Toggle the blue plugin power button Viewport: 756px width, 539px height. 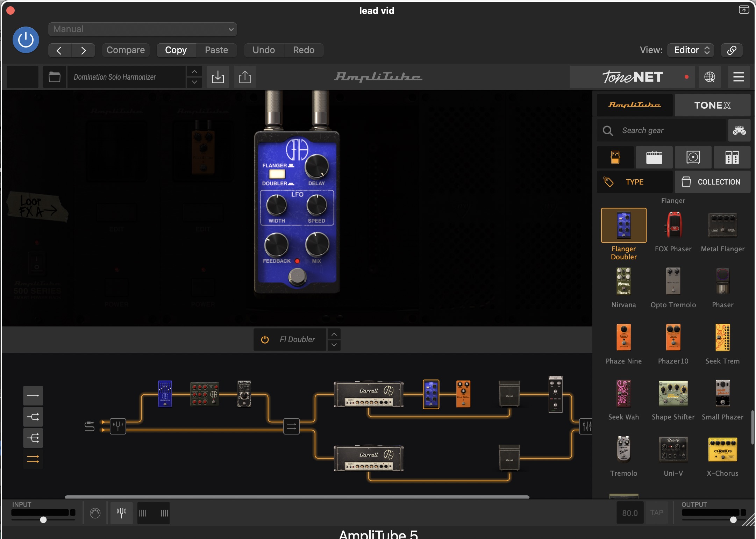coord(26,40)
